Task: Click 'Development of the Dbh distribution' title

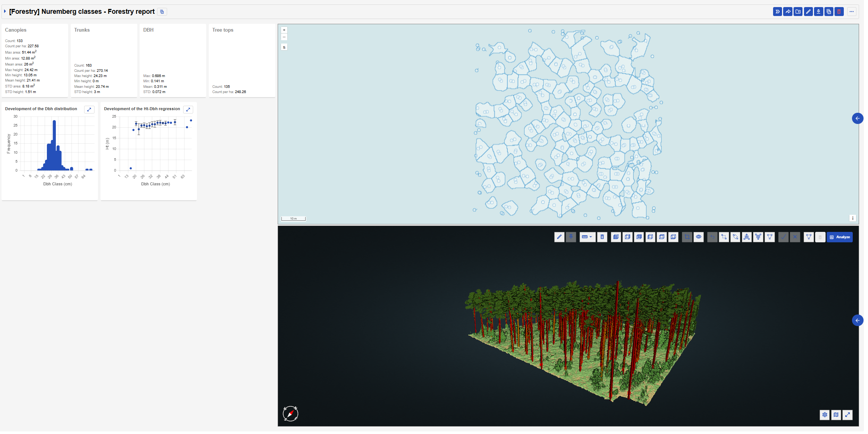Action: click(41, 109)
